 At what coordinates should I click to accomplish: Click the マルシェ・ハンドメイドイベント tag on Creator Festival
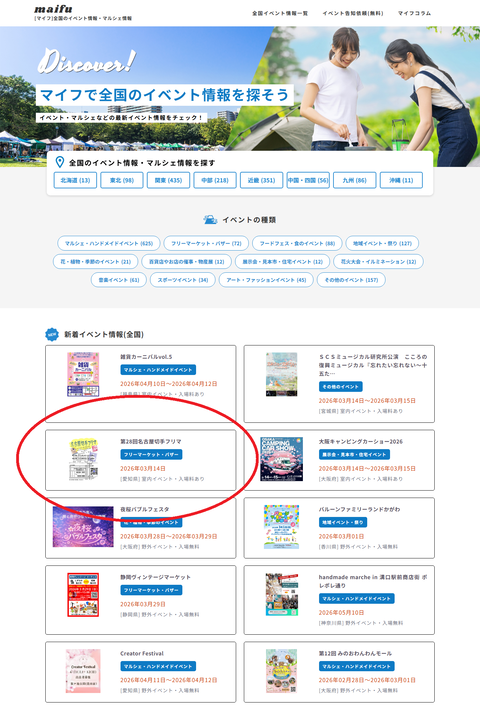tap(158, 667)
